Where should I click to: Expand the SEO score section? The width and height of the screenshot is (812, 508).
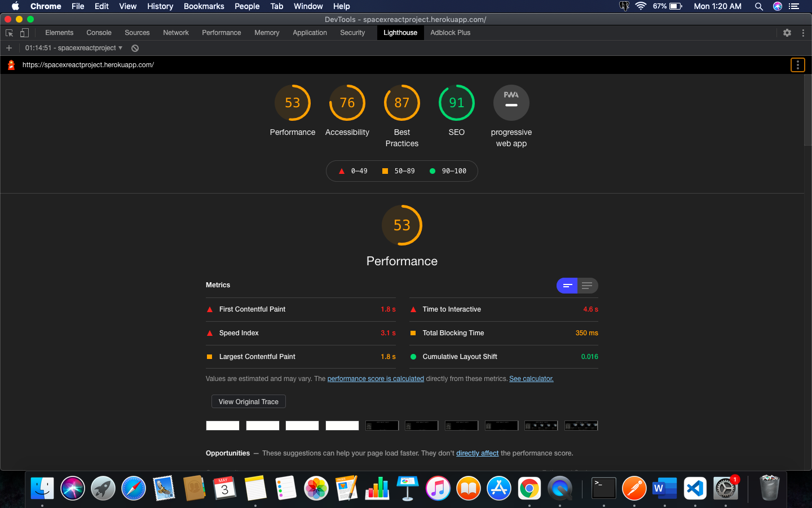(456, 102)
